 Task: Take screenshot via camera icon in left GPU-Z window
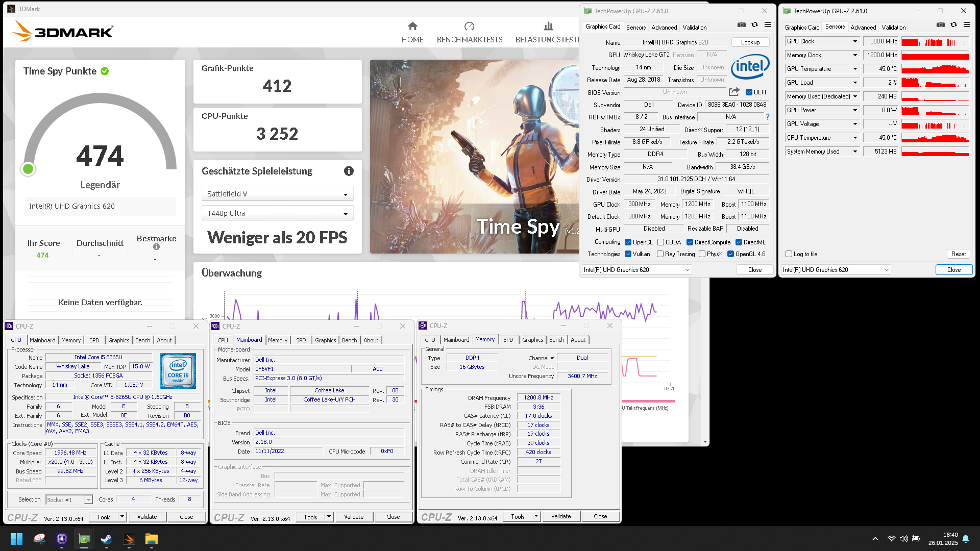(742, 24)
